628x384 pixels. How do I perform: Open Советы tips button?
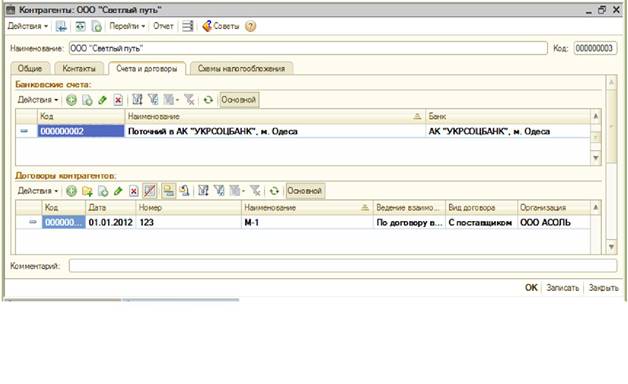(x=221, y=26)
